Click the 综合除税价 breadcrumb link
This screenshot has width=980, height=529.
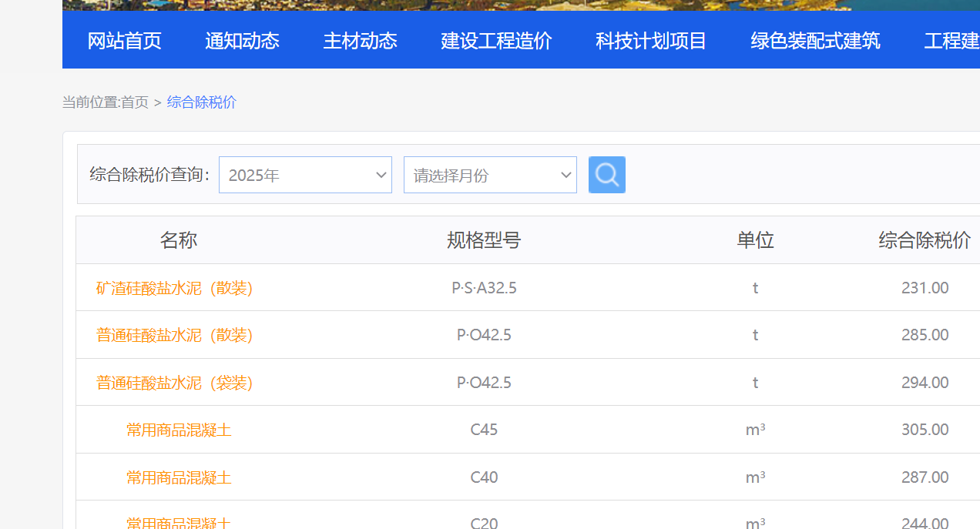click(202, 102)
